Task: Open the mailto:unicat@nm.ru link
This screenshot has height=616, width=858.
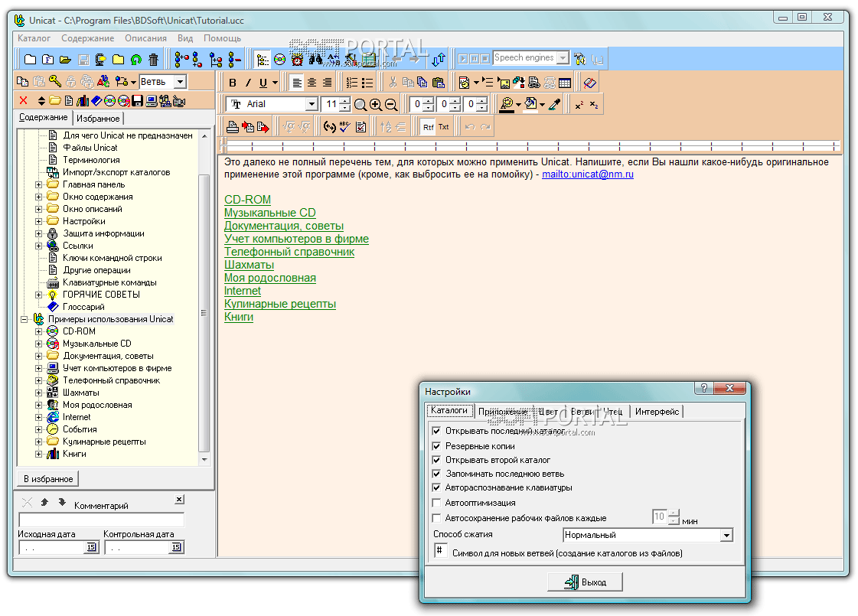Action: tap(588, 174)
